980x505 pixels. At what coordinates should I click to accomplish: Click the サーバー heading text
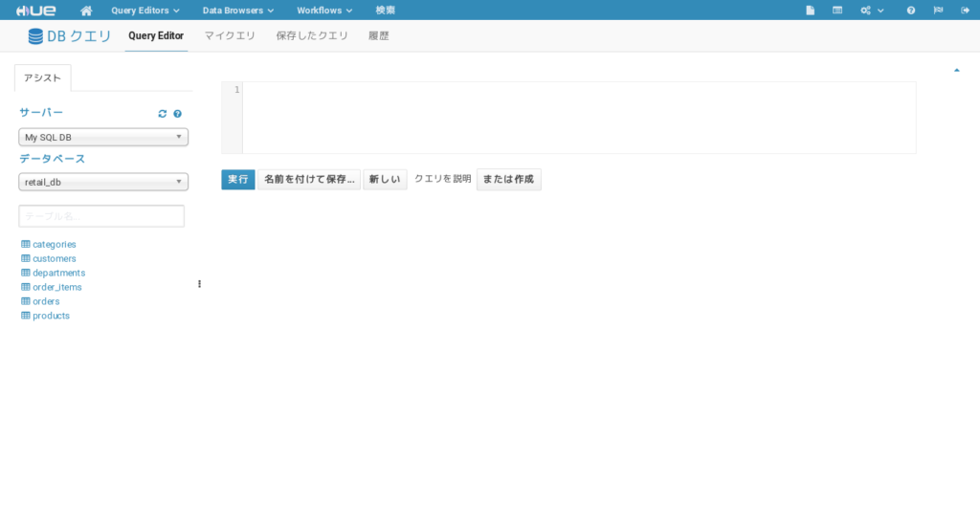41,113
